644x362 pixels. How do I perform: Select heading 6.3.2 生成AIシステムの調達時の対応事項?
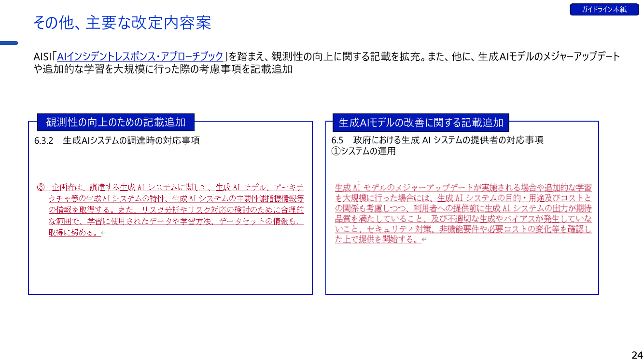117,140
